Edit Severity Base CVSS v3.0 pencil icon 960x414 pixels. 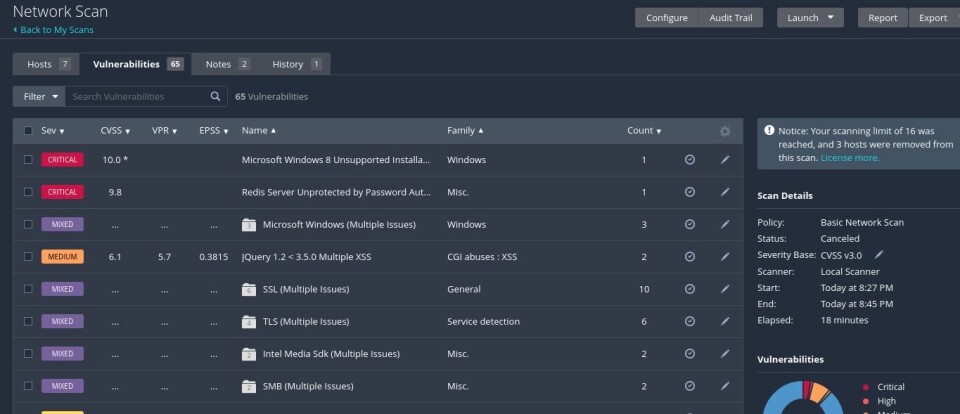(x=879, y=254)
